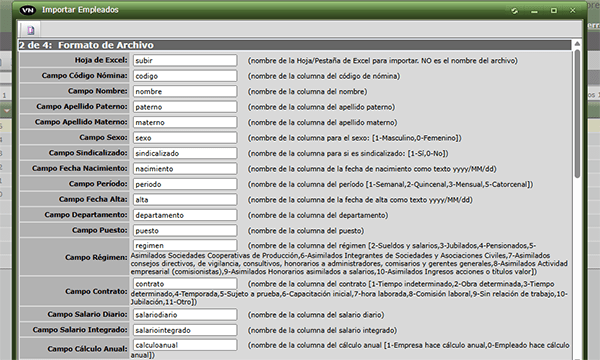
Task: Click the refresh icon in the title bar
Action: tap(515, 11)
